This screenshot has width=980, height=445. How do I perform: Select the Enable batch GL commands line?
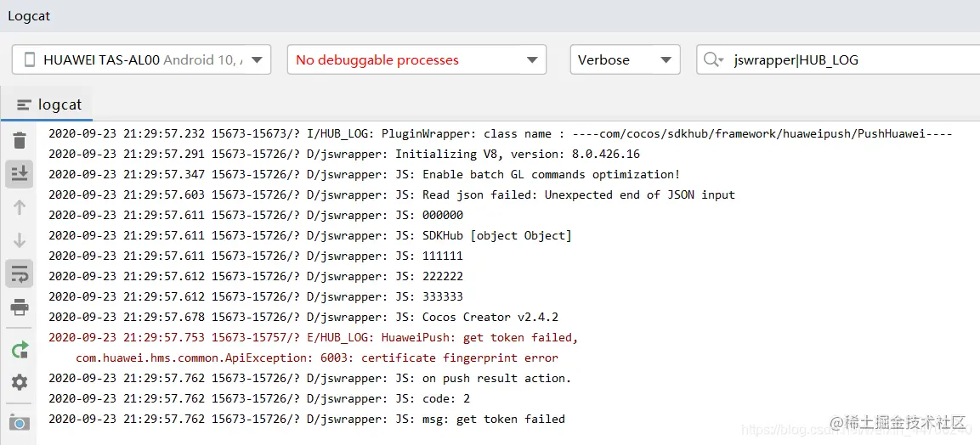tap(365, 174)
